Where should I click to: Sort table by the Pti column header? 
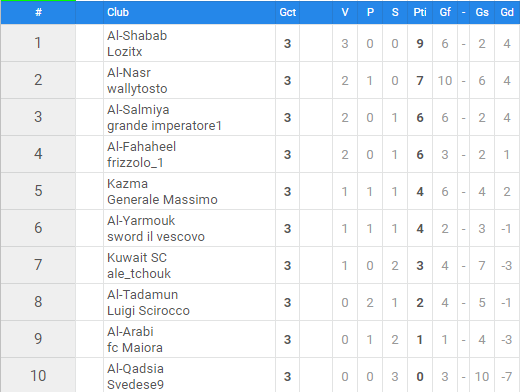(420, 12)
